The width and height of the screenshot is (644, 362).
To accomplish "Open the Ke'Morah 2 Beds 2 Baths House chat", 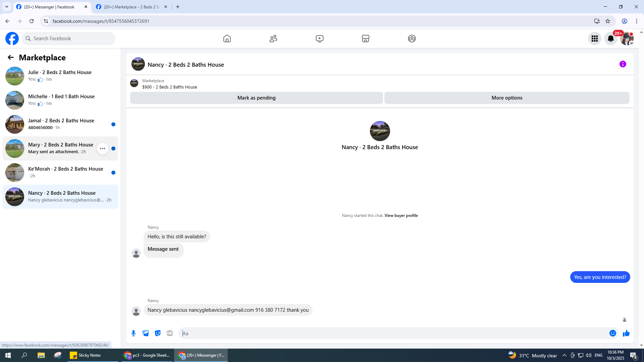I will pos(60,173).
